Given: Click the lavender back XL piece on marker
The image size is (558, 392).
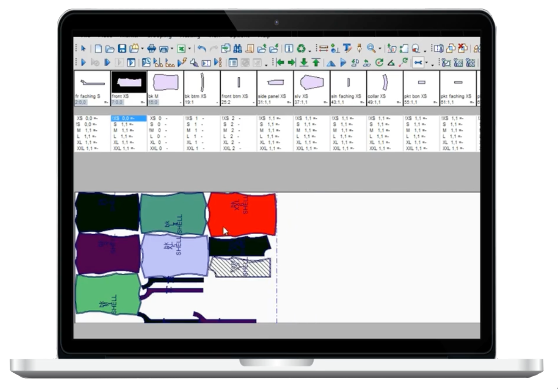Looking at the screenshot, I should pyautogui.click(x=175, y=255).
